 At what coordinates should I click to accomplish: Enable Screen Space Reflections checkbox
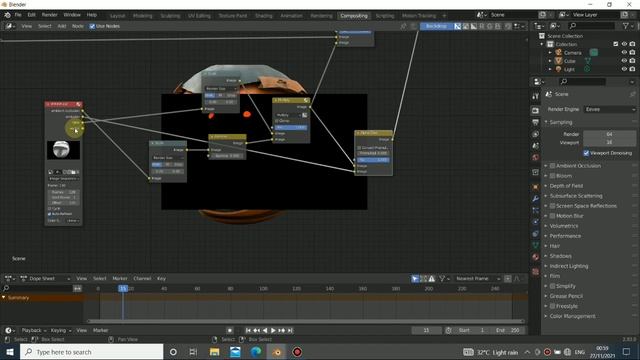[x=552, y=206]
